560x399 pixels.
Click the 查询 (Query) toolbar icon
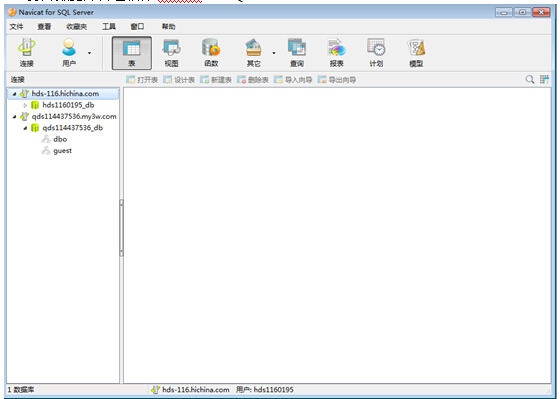[297, 53]
